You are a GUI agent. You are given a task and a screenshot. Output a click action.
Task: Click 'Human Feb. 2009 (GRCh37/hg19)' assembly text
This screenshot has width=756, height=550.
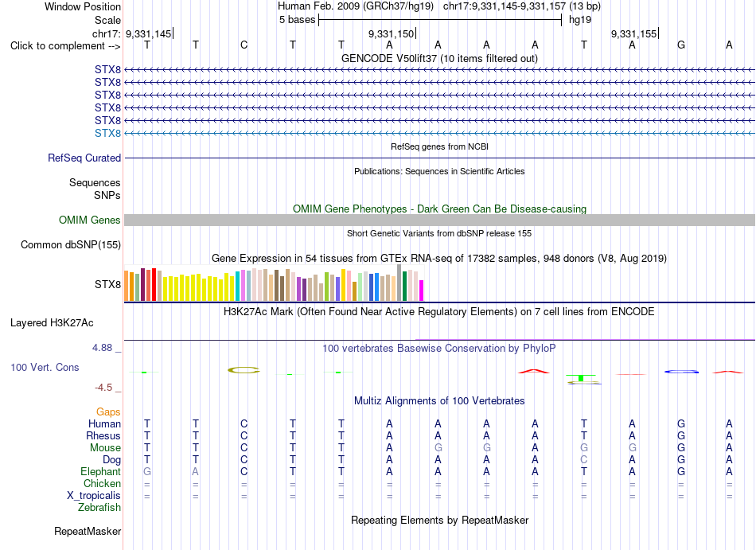356,6
